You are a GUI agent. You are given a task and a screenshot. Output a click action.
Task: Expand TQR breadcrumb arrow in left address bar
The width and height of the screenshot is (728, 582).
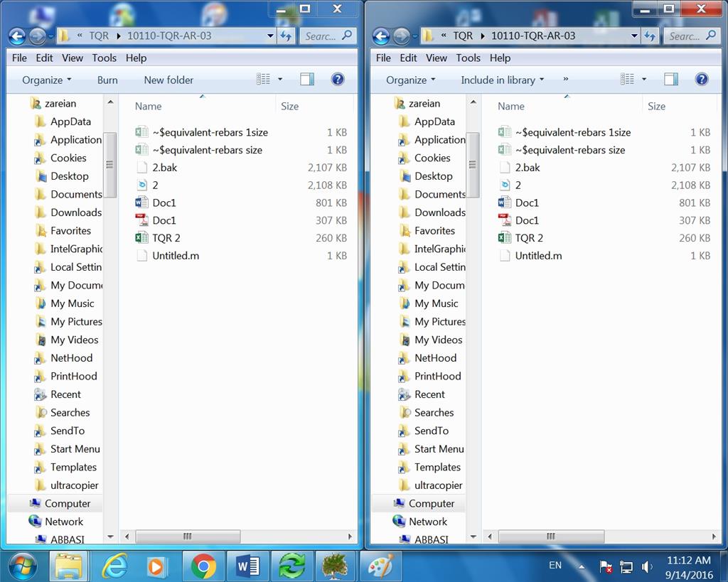pos(119,36)
